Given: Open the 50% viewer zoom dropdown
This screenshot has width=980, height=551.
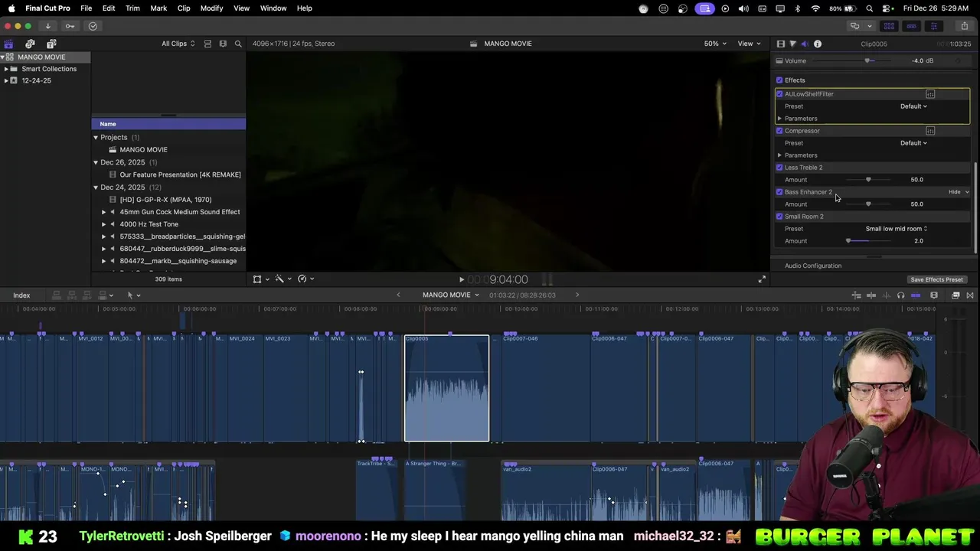Looking at the screenshot, I should [x=716, y=44].
